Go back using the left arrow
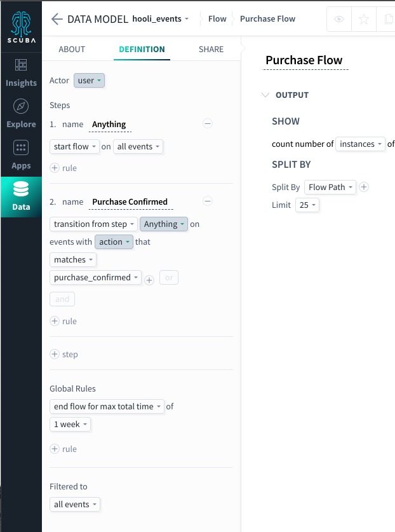 (57, 19)
